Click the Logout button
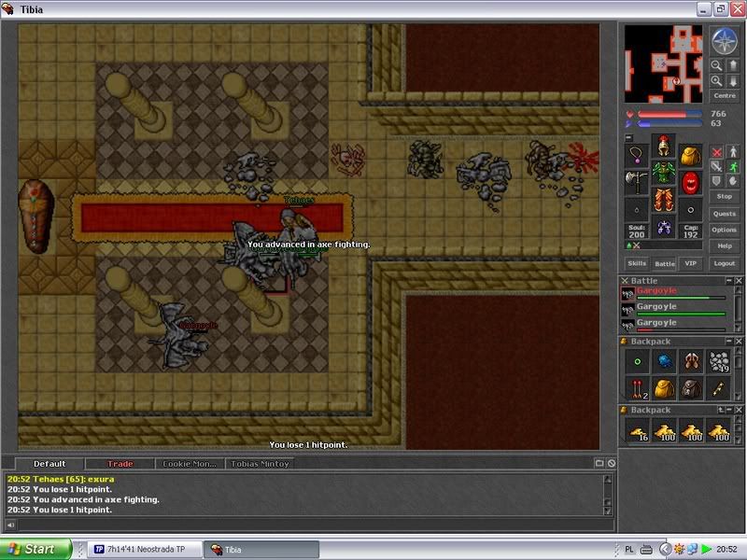 tap(725, 263)
